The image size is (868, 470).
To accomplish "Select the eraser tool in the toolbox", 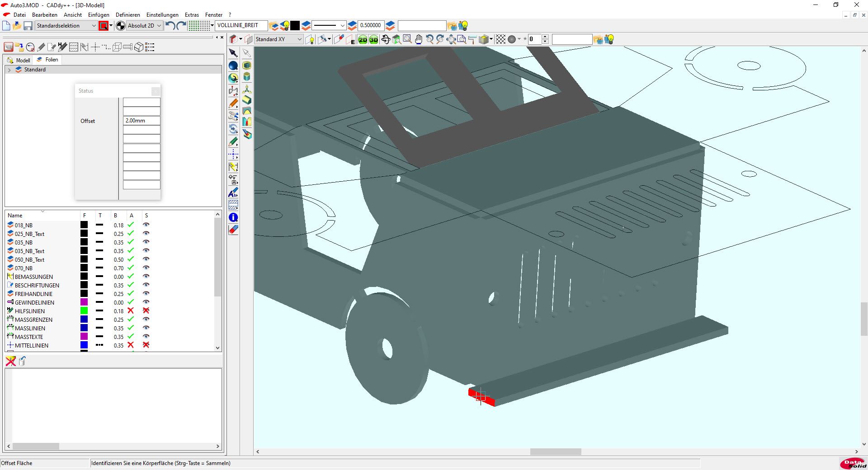I will coord(233,230).
